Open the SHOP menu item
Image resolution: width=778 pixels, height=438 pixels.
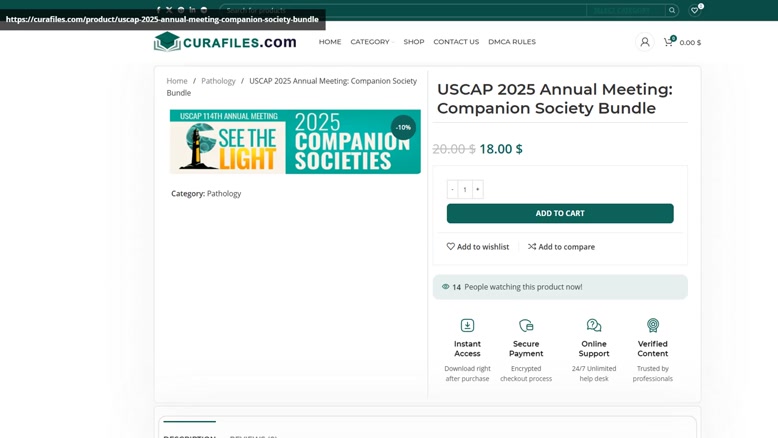click(x=414, y=42)
